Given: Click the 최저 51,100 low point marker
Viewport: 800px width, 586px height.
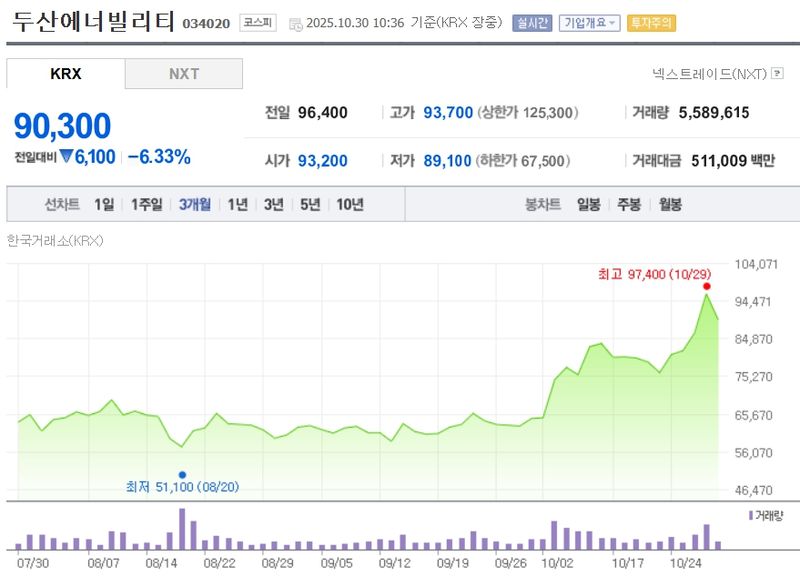Looking at the screenshot, I should point(183,474).
